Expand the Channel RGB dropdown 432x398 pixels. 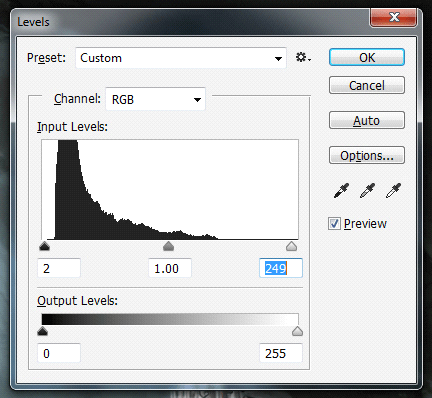point(155,99)
